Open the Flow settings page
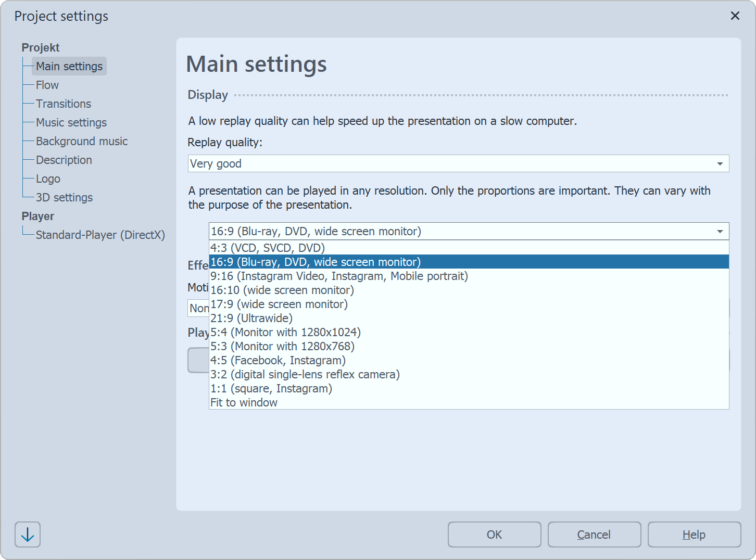The width and height of the screenshot is (756, 560). 47,85
